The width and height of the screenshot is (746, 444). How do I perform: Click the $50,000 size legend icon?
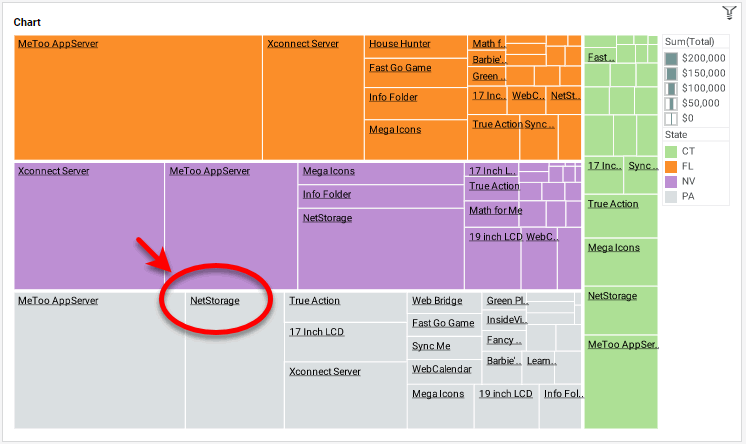coord(671,103)
